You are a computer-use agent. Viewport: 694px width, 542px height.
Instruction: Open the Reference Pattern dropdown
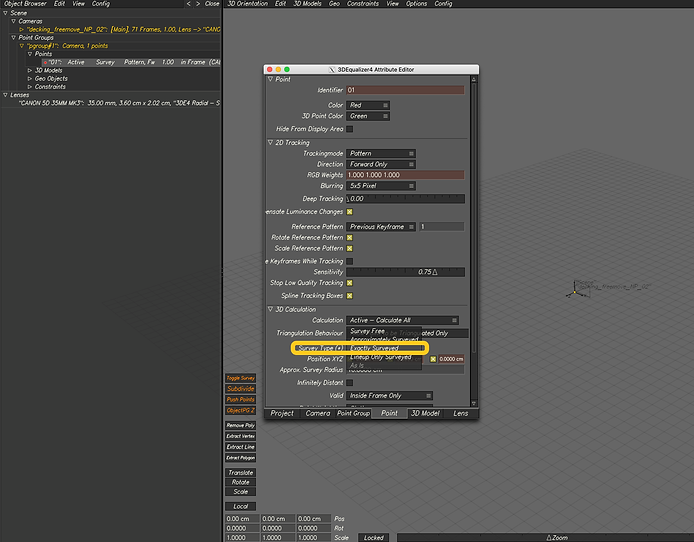pos(381,227)
